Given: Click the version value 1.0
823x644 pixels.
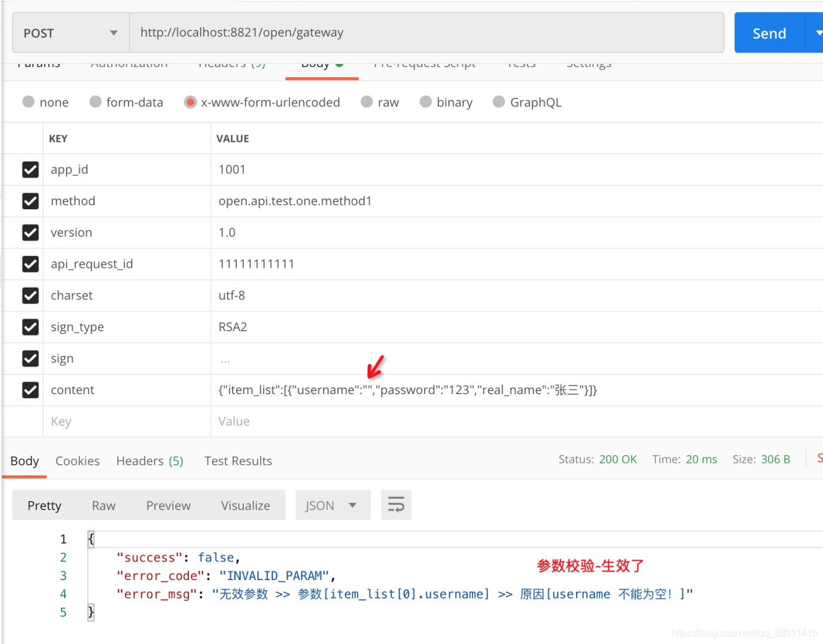Looking at the screenshot, I should 227,233.
